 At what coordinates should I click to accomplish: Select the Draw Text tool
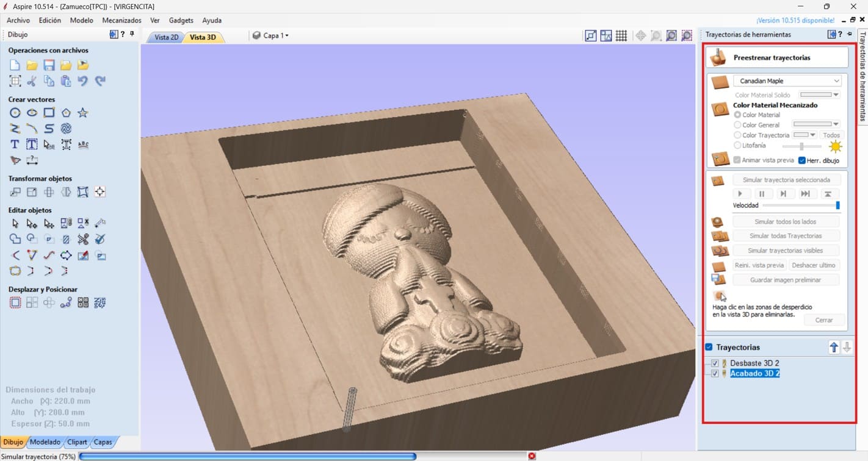[x=15, y=145]
